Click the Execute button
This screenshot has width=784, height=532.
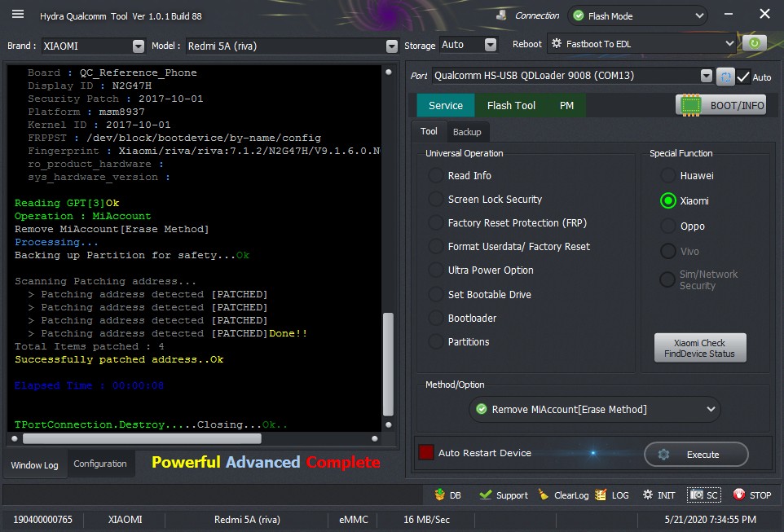[x=696, y=455]
